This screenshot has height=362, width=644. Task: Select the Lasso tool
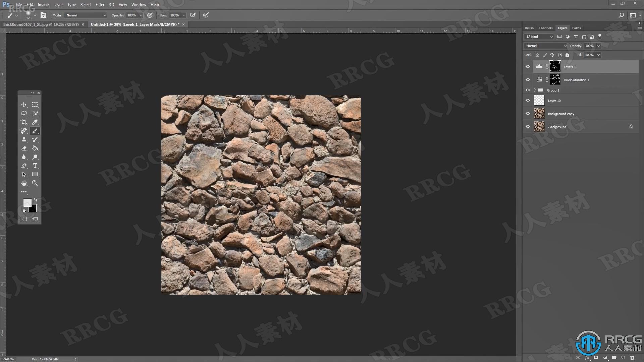[x=24, y=114]
